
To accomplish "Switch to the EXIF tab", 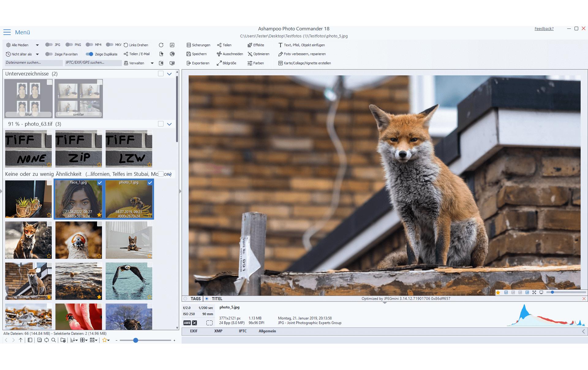I will click(194, 331).
